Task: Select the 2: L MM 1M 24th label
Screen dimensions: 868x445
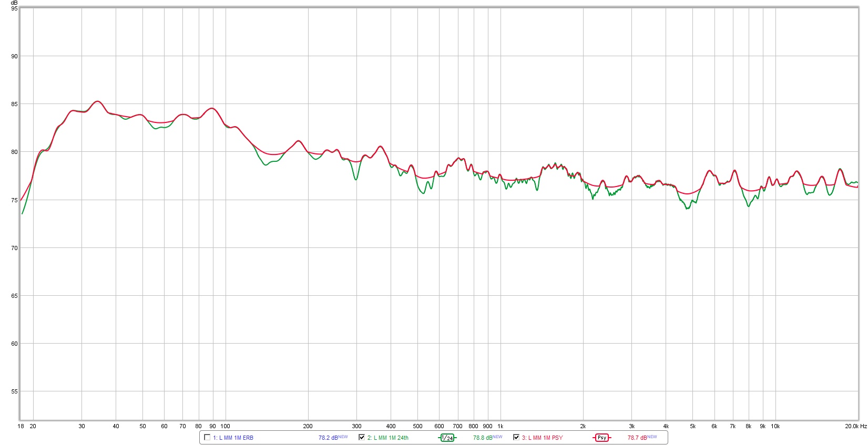Action: [x=388, y=438]
